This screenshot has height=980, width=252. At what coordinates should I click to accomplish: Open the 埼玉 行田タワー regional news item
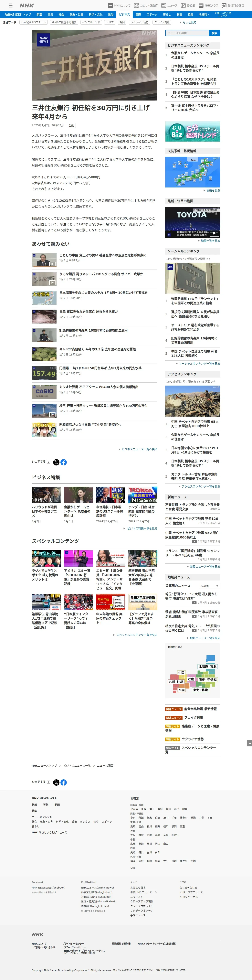pos(192,598)
